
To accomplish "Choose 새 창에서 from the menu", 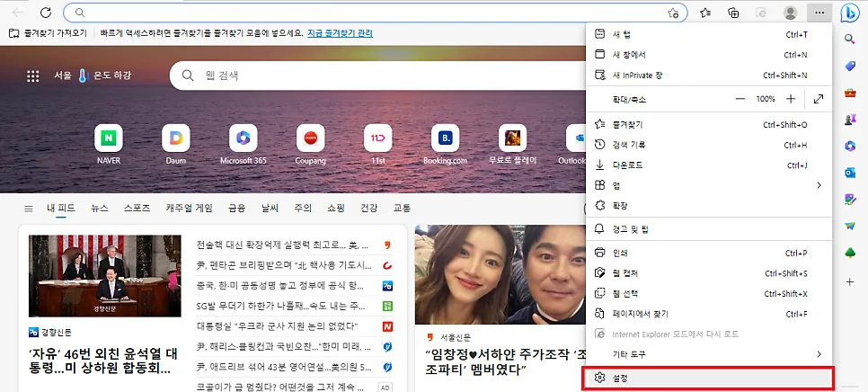I will click(x=709, y=55).
